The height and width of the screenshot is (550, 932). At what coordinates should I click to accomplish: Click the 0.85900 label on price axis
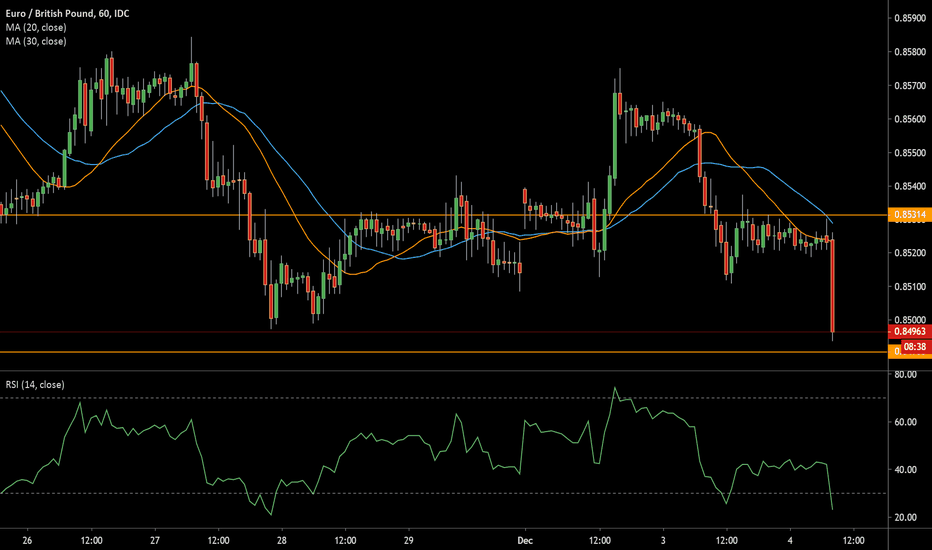click(x=908, y=18)
